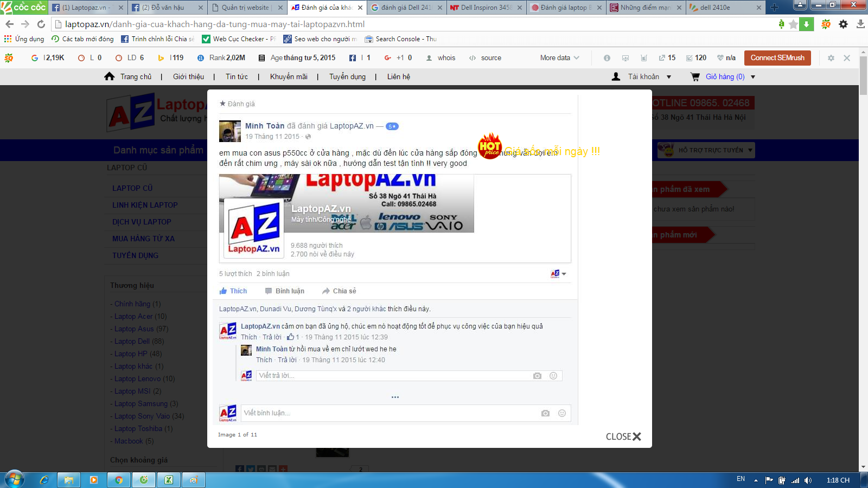This screenshot has width=868, height=488.
Task: Bookmark page with the star icon
Action: [x=793, y=24]
